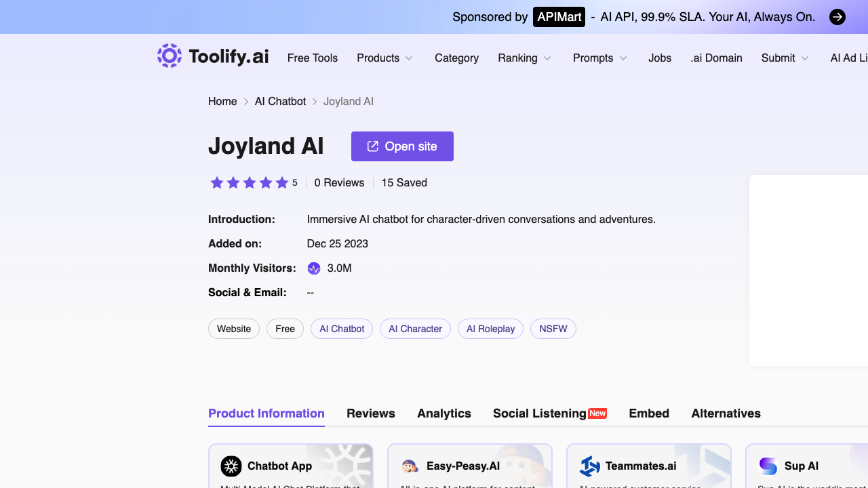This screenshot has height=488, width=868.
Task: Select the Website tag
Action: point(234,329)
